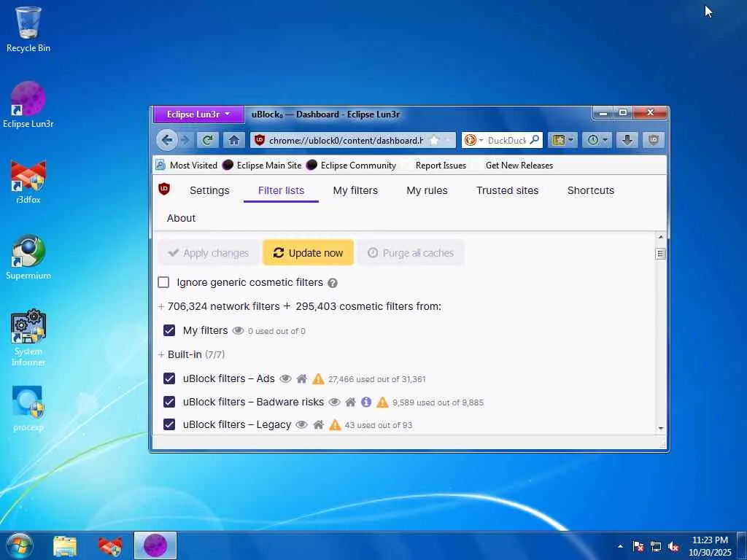Viewport: 747px width, 560px height.
Task: Open the Most Visited bookmark folder
Action: (187, 166)
